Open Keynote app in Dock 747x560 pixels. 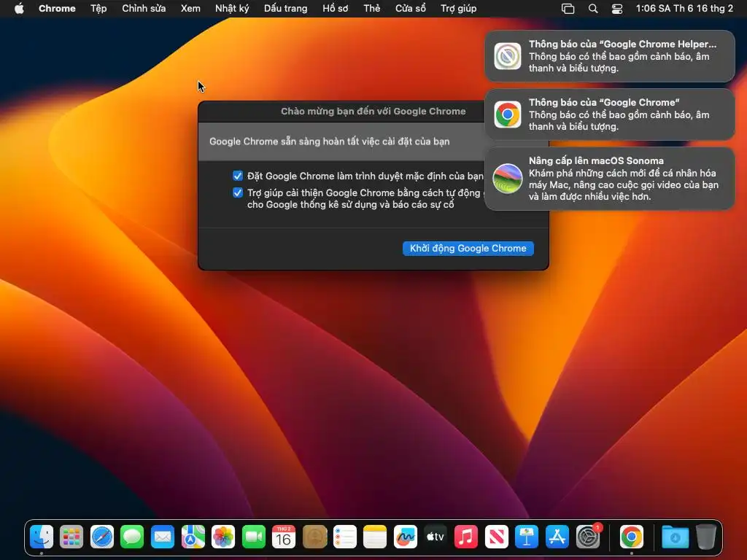[x=527, y=537]
